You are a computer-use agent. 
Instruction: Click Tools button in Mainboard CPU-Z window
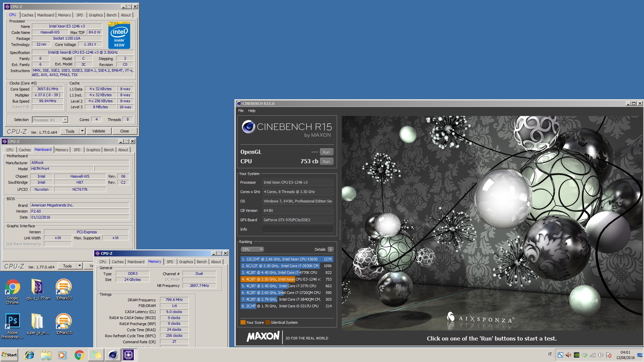67,266
